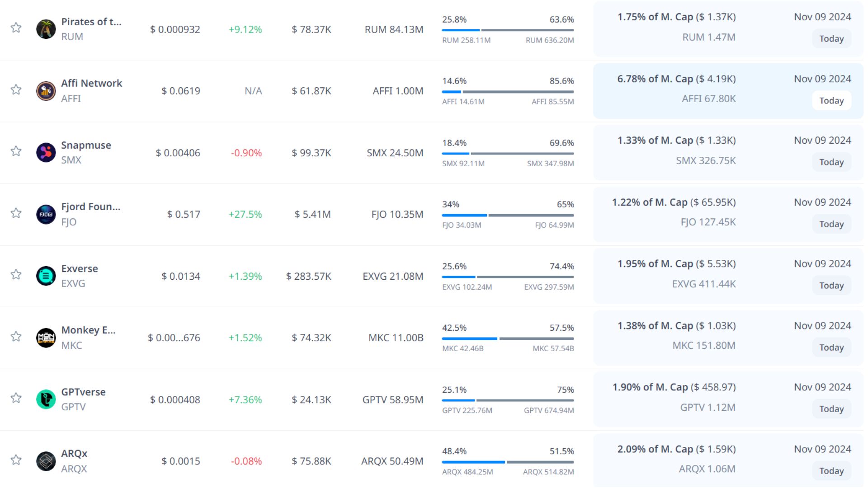The width and height of the screenshot is (868, 488).
Task: Open the Affi Network project link
Action: click(x=91, y=83)
